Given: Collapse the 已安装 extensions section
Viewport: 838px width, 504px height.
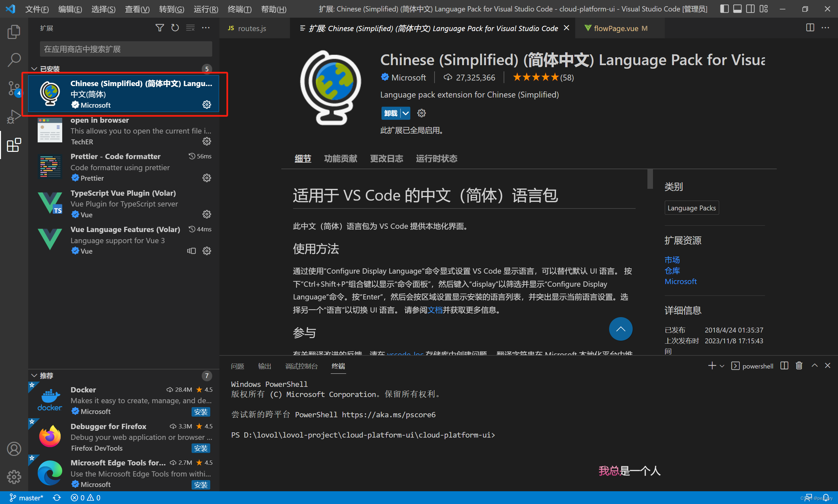Looking at the screenshot, I should [x=34, y=69].
